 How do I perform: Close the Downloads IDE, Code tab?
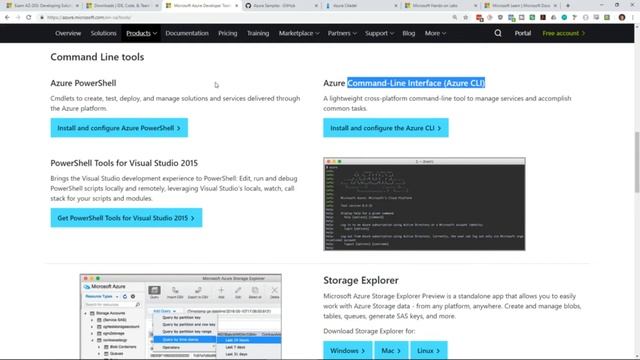(x=157, y=6)
